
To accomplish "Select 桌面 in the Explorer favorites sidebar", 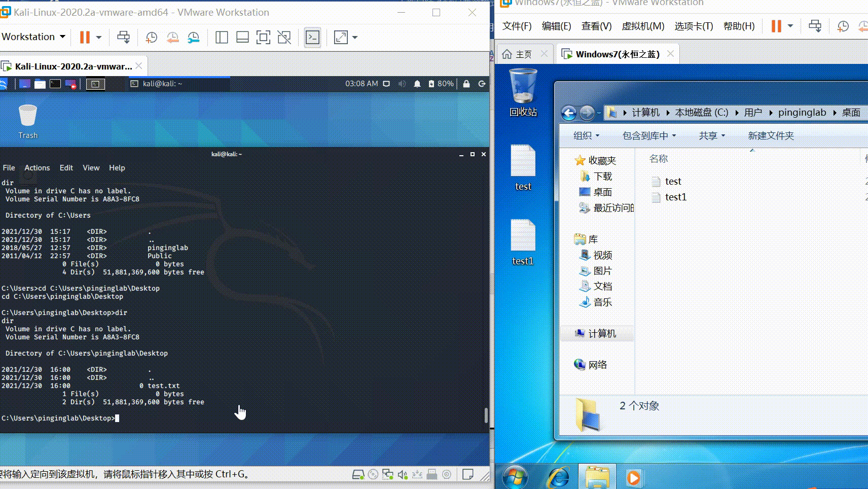I will [x=604, y=192].
